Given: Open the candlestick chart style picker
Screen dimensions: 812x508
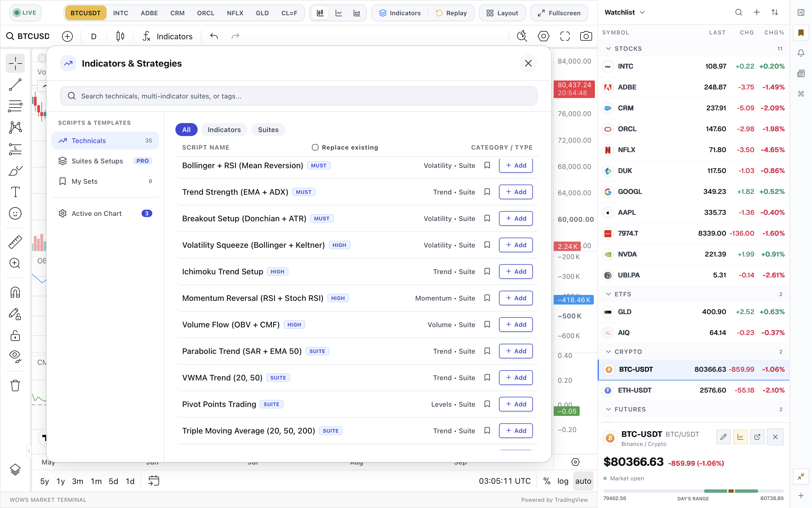Looking at the screenshot, I should (120, 36).
